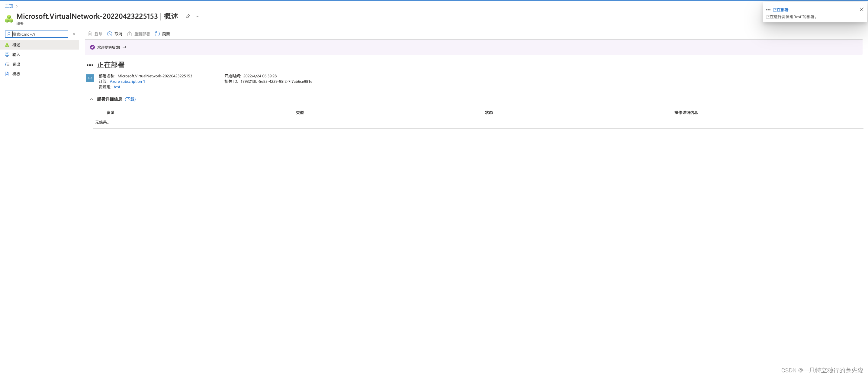868x376 pixels.
Task: Click the virtual network deployment icon
Action: click(90, 78)
